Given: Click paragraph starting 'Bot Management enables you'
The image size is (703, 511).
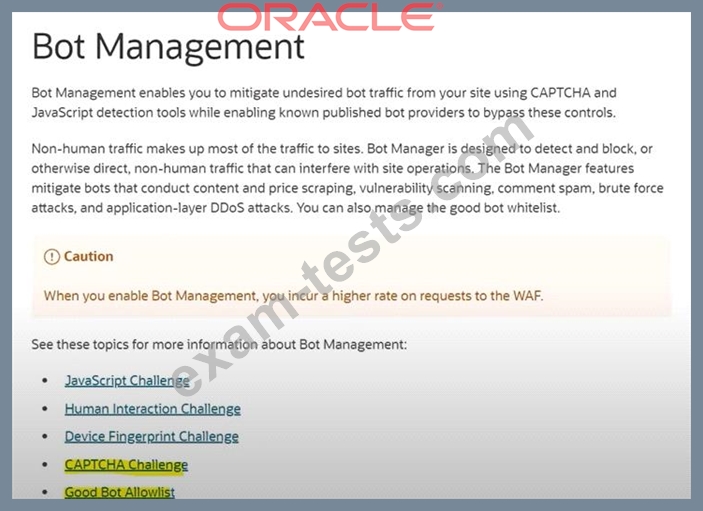Looking at the screenshot, I should tap(324, 103).
